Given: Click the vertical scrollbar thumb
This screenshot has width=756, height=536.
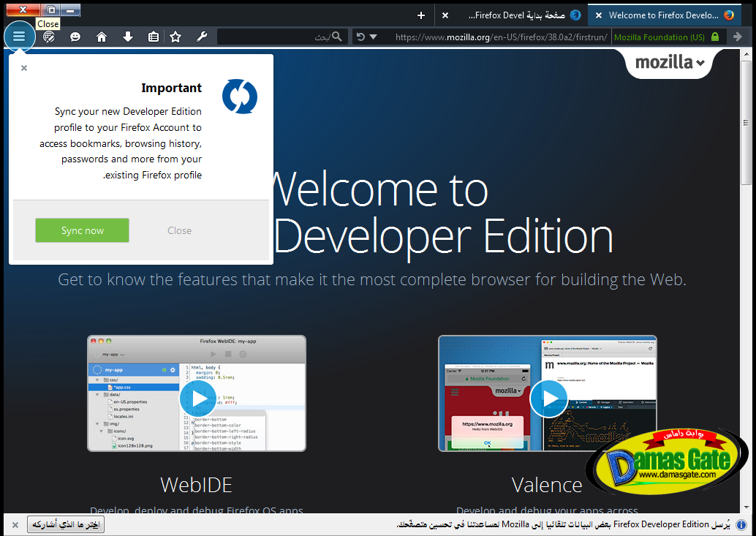Looking at the screenshot, I should point(746,123).
